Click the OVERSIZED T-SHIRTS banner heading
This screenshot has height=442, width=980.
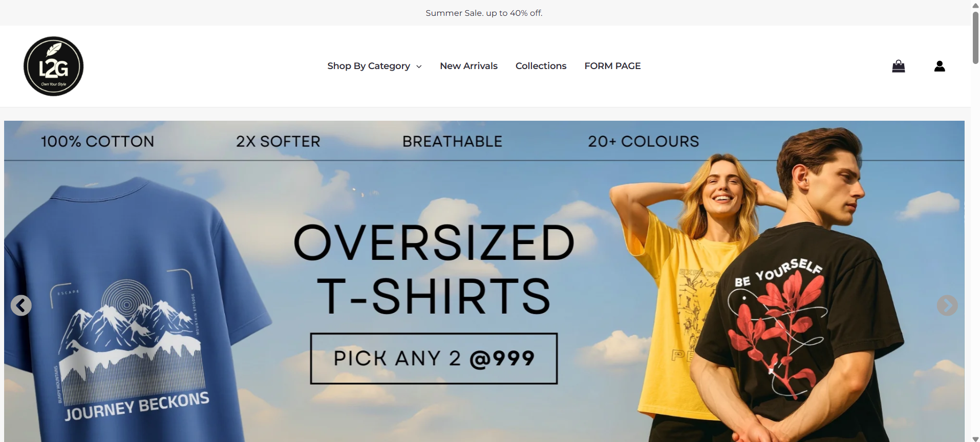[434, 270]
